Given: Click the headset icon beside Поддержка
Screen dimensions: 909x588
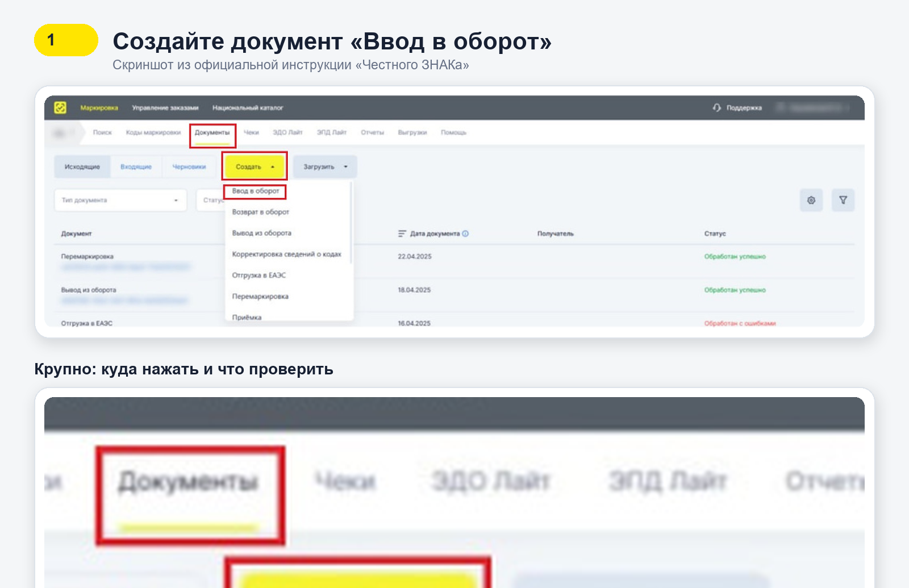Looking at the screenshot, I should (x=717, y=107).
